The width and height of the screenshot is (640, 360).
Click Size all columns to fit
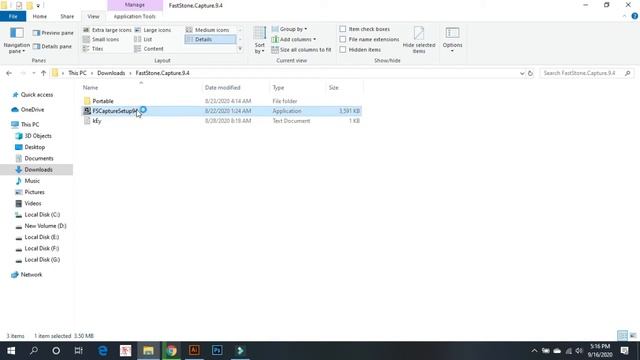pyautogui.click(x=301, y=49)
